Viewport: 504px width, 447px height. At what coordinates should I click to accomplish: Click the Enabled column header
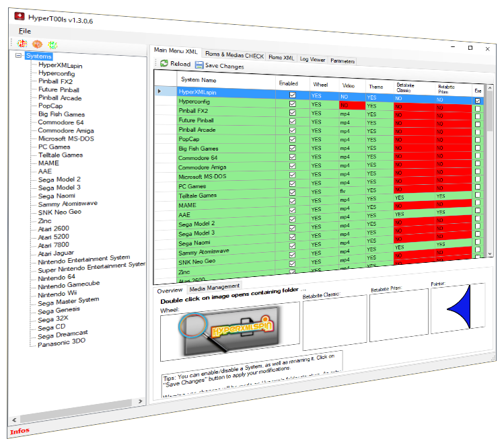click(292, 83)
